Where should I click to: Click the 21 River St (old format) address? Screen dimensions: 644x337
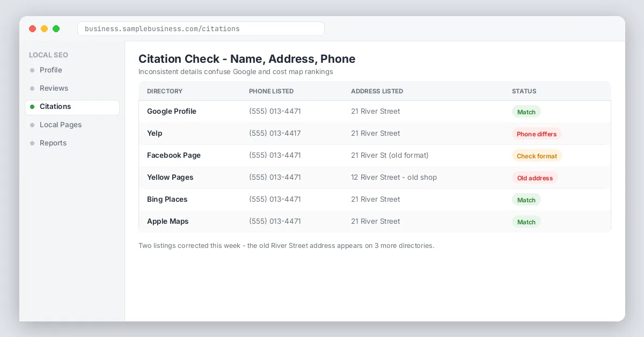(x=390, y=156)
